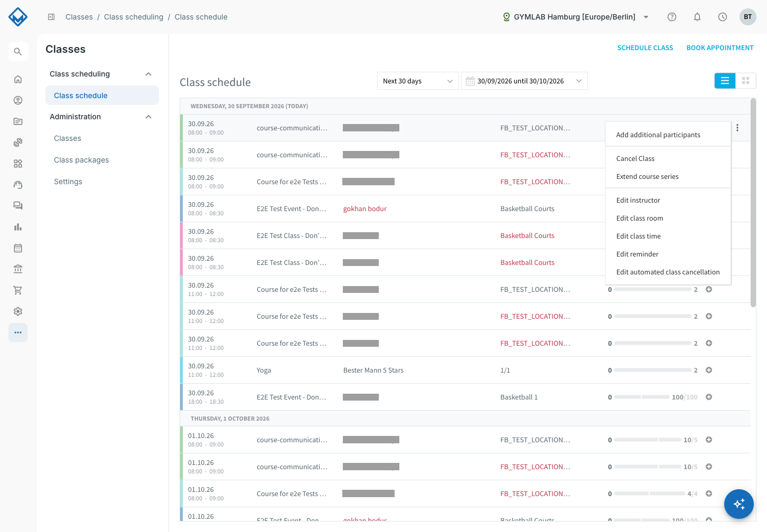Click the help question mark icon

tap(672, 17)
